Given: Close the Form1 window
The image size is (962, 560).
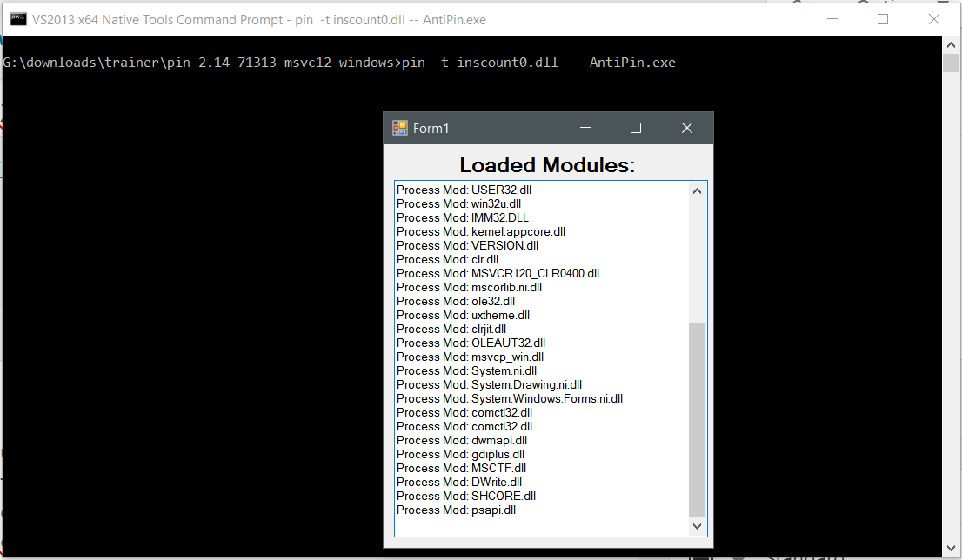Looking at the screenshot, I should tap(687, 128).
